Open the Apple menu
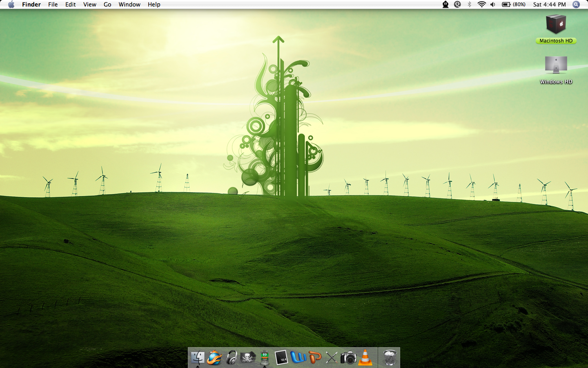Screen dimensions: 588x368 pos(11,4)
